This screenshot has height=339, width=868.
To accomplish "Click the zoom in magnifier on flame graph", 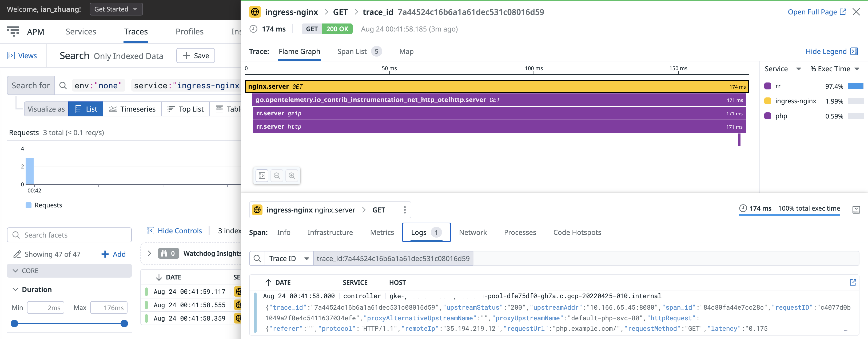I will coord(292,176).
